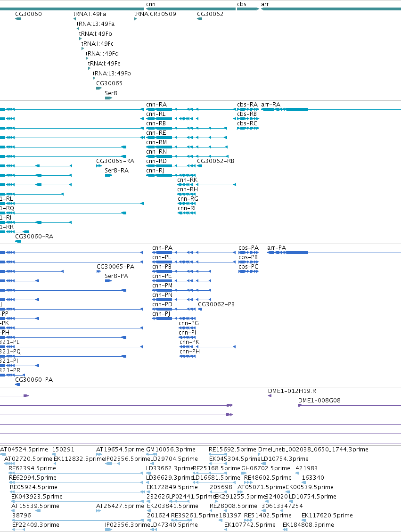Click the cnn-RN transcript label
The height and width of the screenshot is (532, 401).
point(156,152)
